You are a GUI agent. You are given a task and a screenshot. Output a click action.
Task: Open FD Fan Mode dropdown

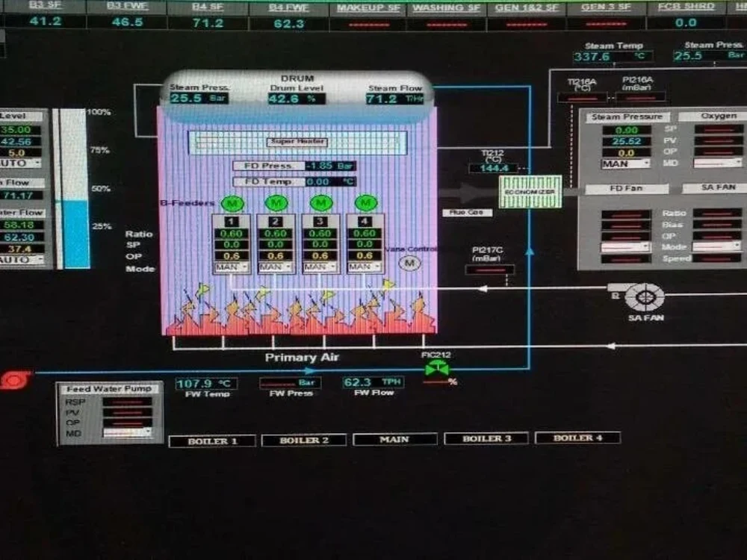[625, 247]
